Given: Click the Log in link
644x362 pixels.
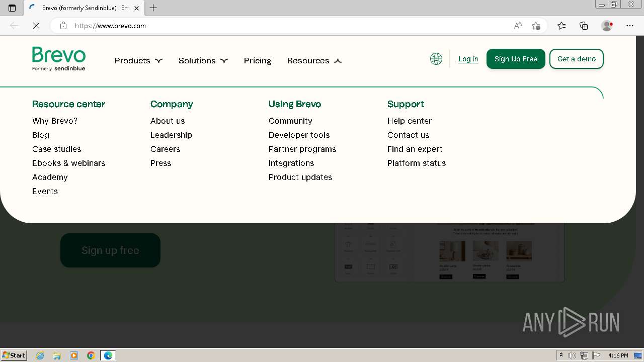Looking at the screenshot, I should point(468,59).
